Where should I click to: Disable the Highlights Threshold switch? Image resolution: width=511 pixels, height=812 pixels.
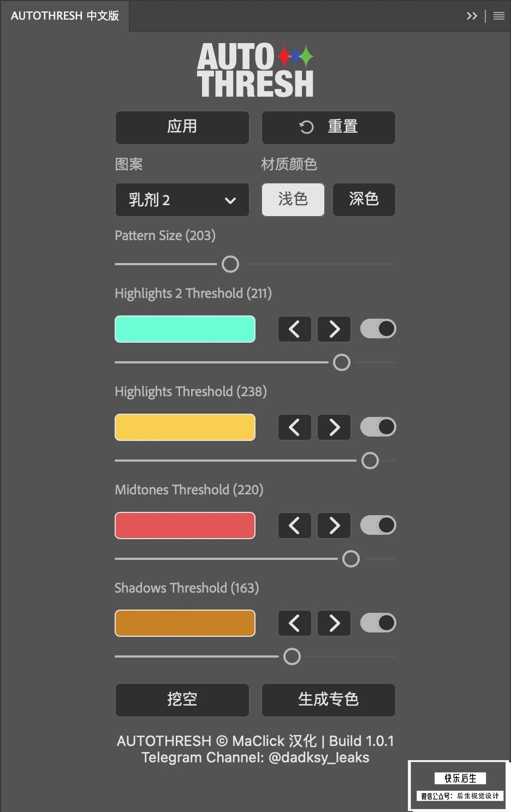378,427
